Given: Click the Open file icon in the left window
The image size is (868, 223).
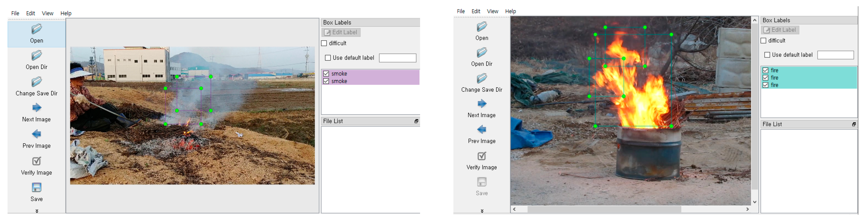Looking at the screenshot, I should 36,29.
